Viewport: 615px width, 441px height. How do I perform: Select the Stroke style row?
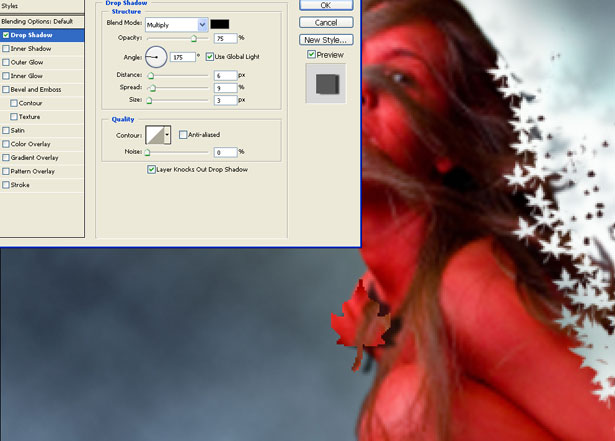(x=42, y=185)
